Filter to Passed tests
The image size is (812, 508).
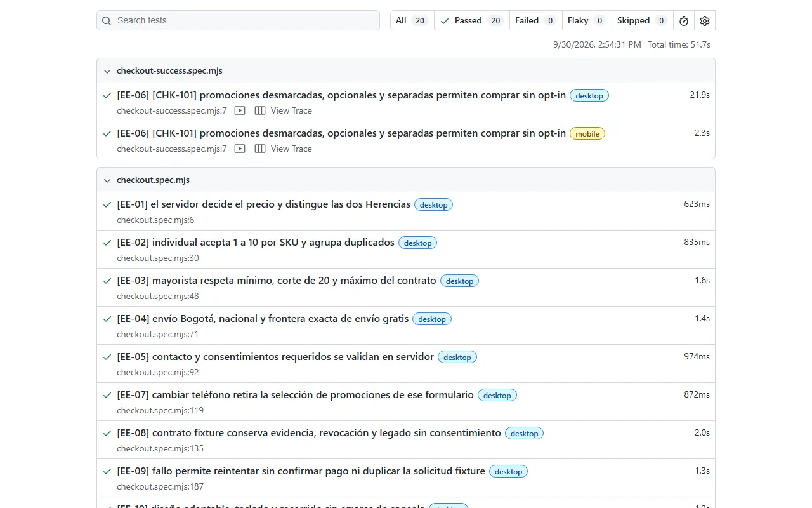472,20
